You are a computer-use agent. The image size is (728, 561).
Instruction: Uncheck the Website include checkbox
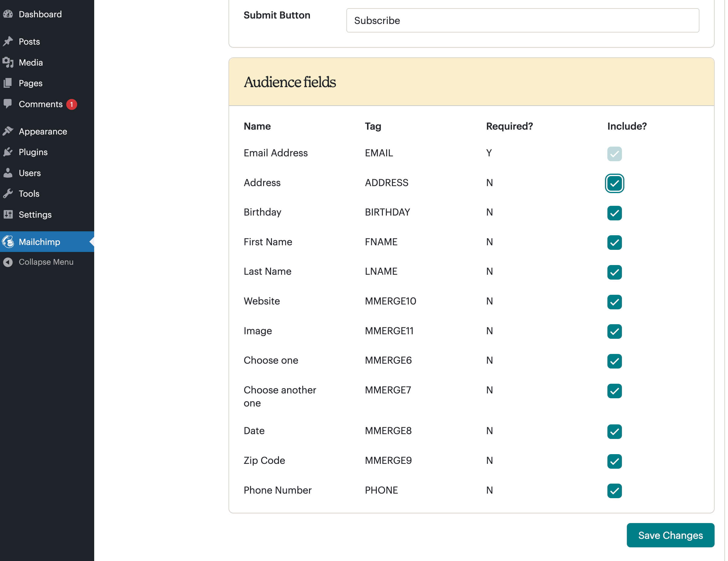[x=614, y=301]
